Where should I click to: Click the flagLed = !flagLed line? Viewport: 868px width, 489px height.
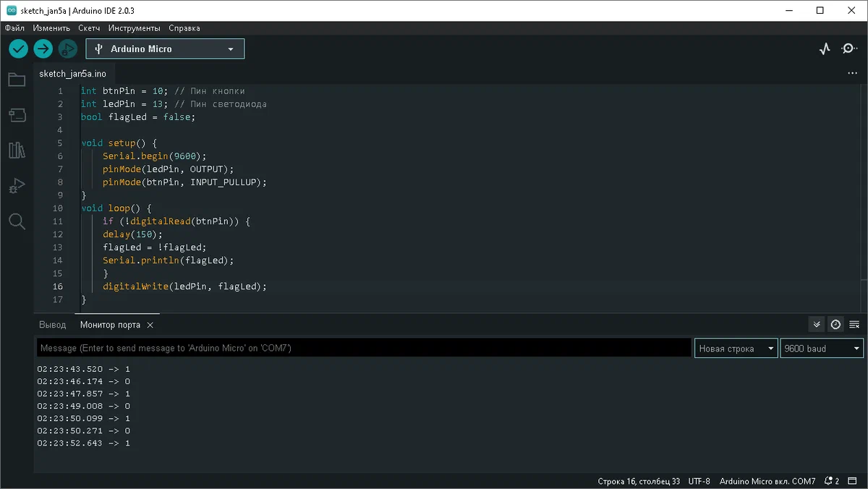pyautogui.click(x=155, y=247)
